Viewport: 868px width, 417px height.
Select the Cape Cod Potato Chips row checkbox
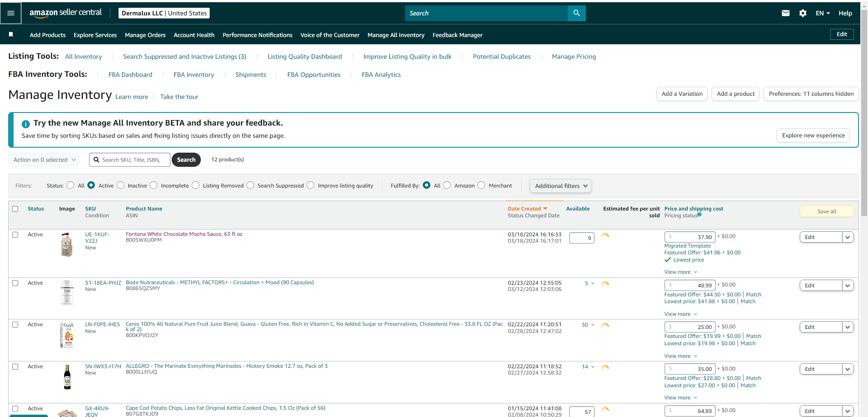click(x=15, y=408)
